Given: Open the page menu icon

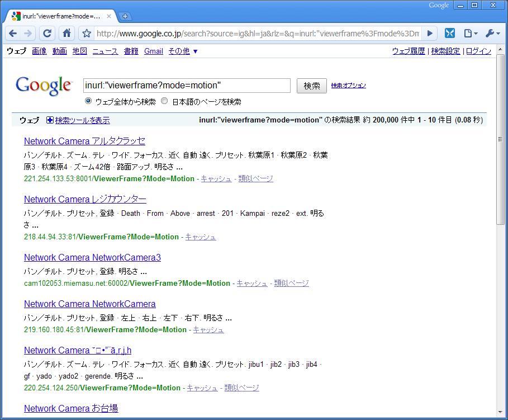Looking at the screenshot, I should point(470,33).
